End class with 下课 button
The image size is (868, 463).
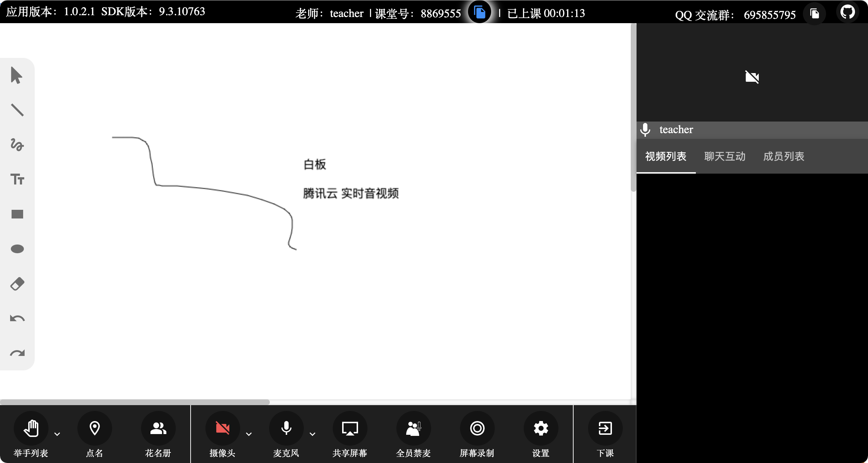(605, 428)
